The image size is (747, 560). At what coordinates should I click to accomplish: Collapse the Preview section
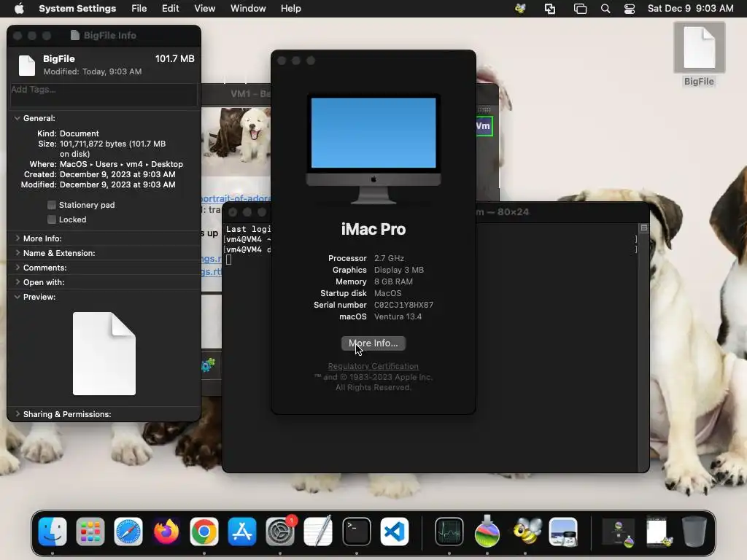point(18,297)
